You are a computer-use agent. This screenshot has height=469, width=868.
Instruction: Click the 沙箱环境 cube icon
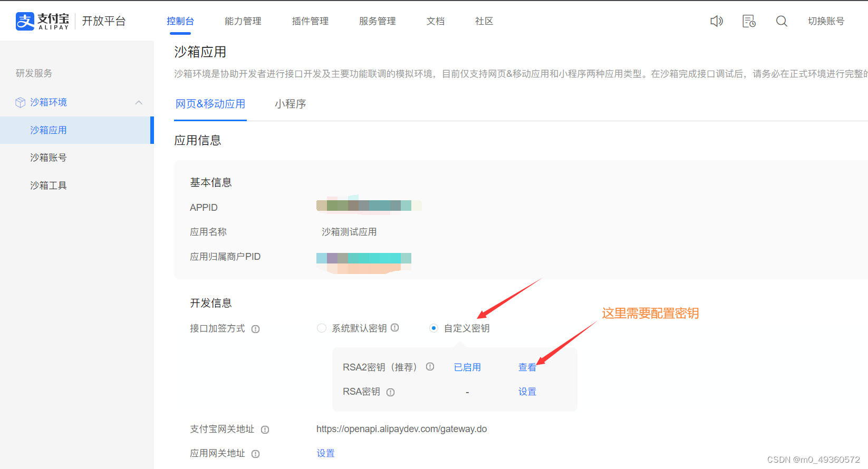(21, 102)
